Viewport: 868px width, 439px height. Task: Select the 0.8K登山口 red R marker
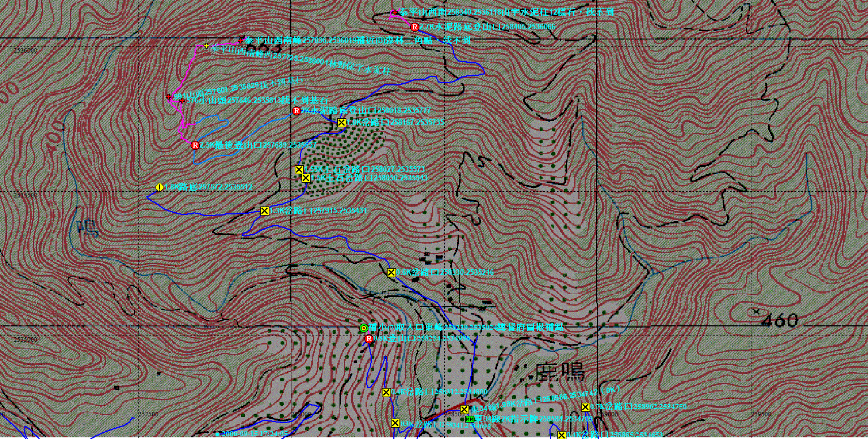[x=369, y=338]
